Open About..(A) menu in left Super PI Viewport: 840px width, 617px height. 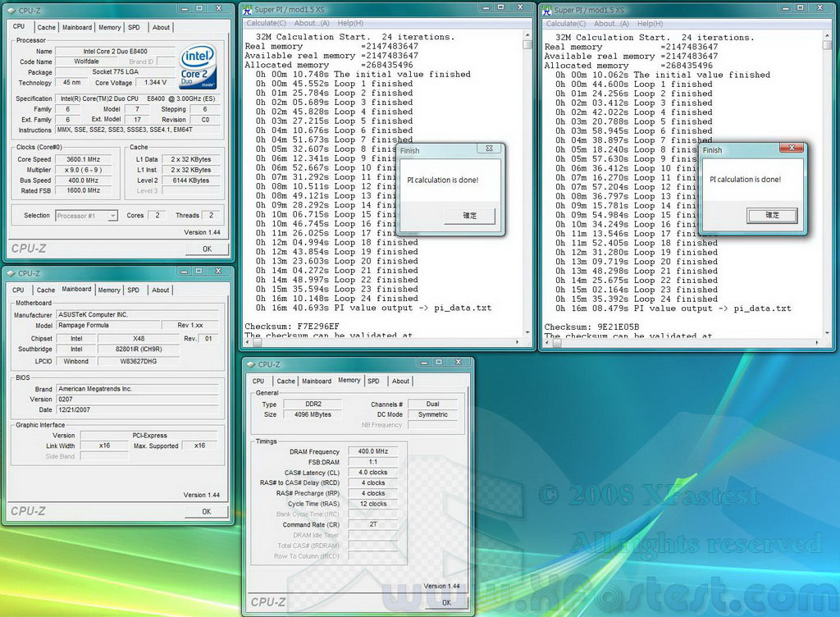(x=313, y=24)
